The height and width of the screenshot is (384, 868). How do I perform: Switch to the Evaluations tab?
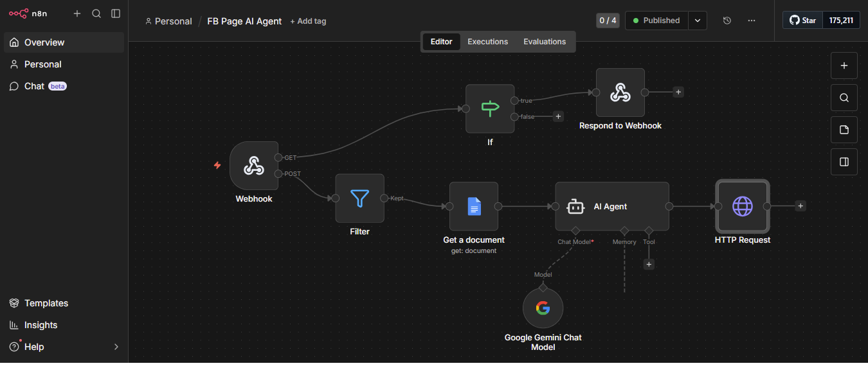(545, 42)
